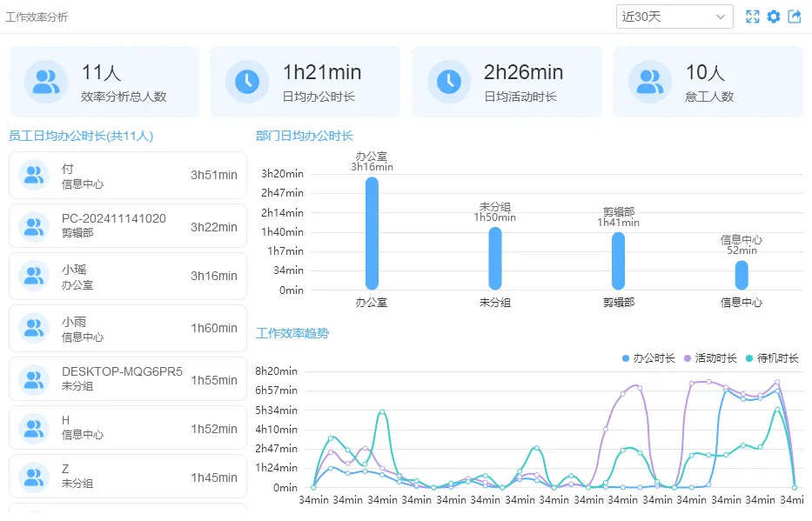The image size is (812, 521).
Task: Select employee name 小瑶
Action: coord(74,270)
